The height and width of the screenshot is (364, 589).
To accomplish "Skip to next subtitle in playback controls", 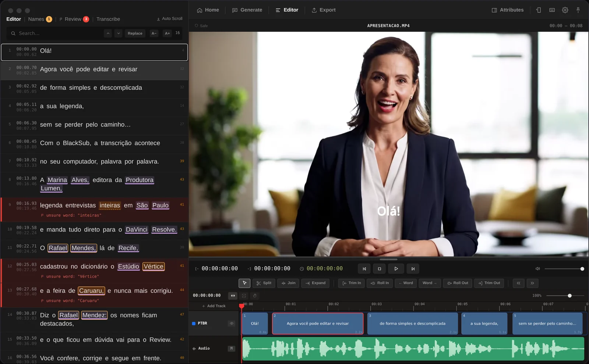I will 413,269.
